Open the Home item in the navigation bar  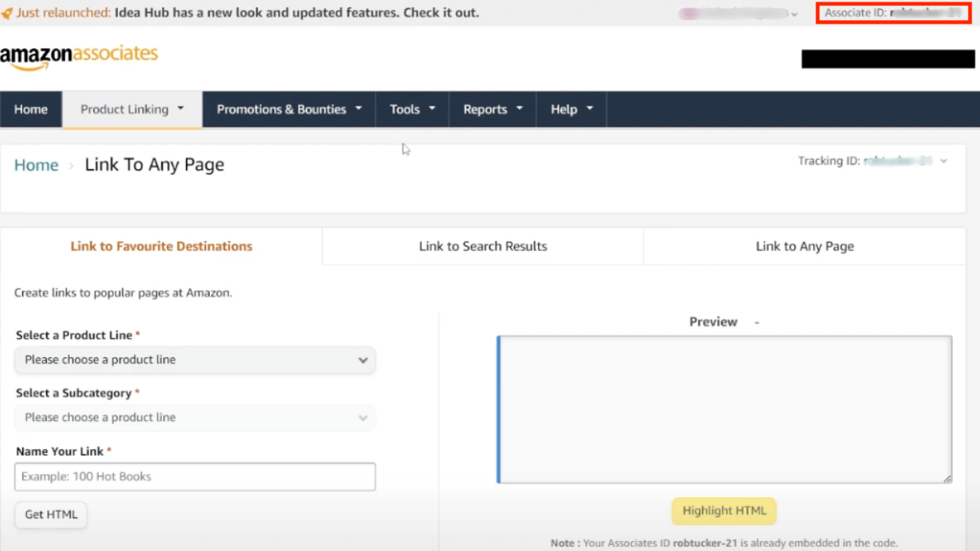tap(31, 109)
